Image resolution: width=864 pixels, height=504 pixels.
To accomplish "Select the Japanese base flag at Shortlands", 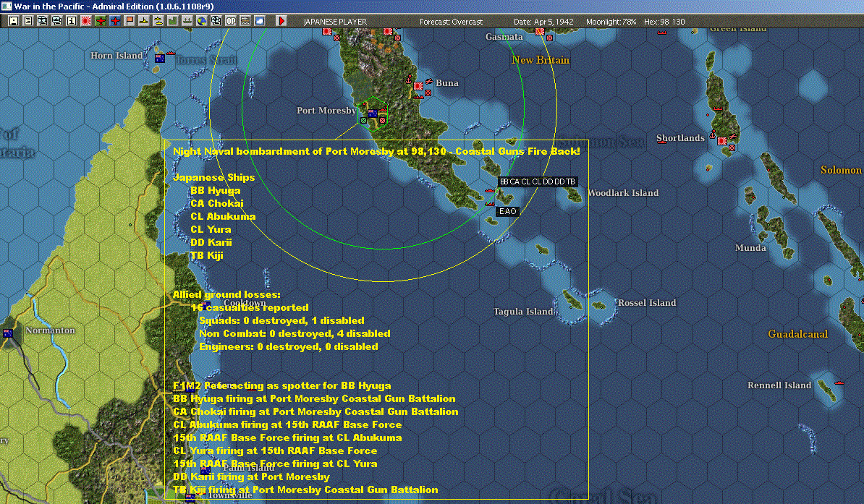I will pyautogui.click(x=722, y=141).
